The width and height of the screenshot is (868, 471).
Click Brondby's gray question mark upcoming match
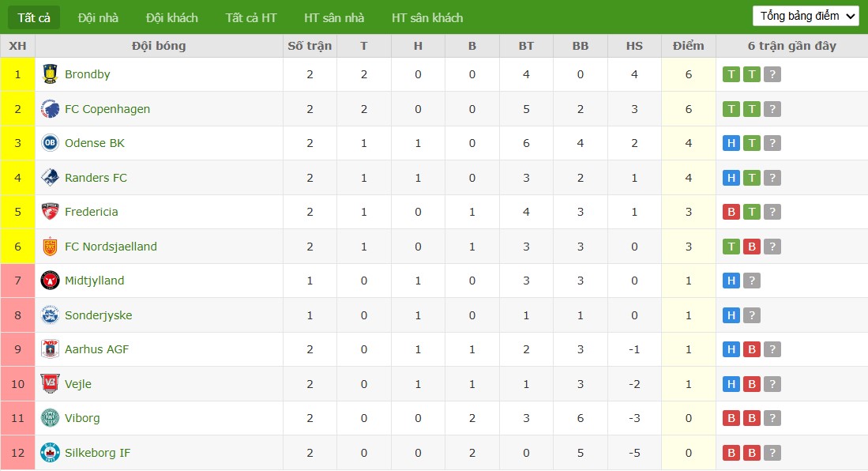(x=772, y=74)
